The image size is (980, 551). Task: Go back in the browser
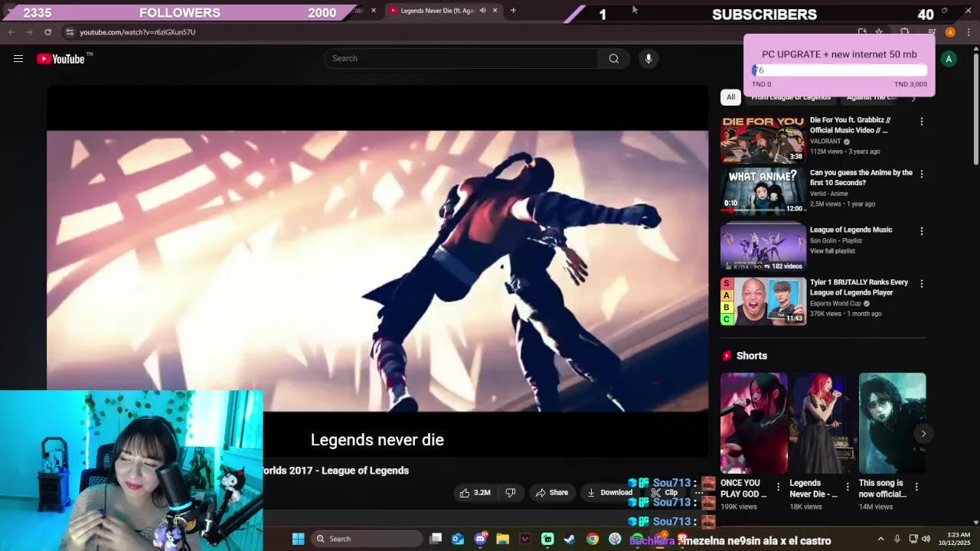coord(11,32)
